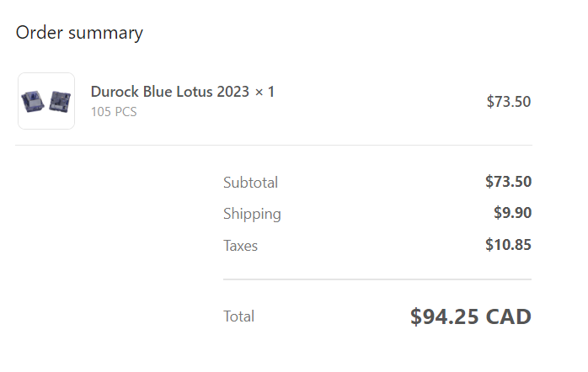This screenshot has height=372, width=588.
Task: Click the right switch in product image
Action: click(x=58, y=101)
